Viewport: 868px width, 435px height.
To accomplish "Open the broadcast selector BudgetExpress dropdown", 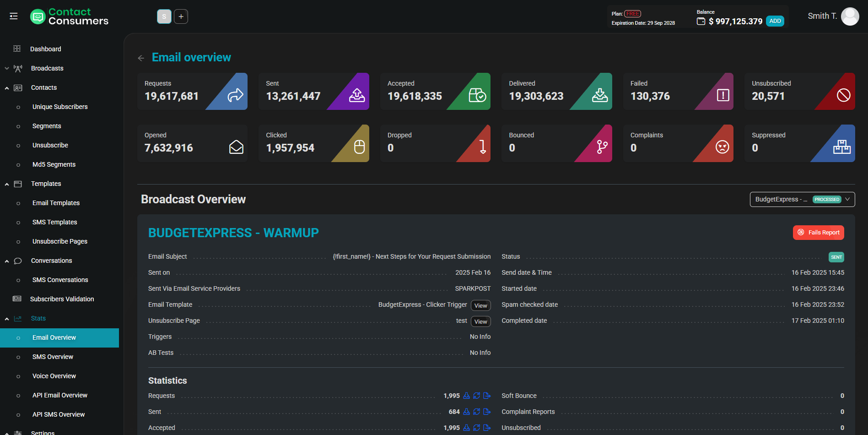I will (x=802, y=199).
